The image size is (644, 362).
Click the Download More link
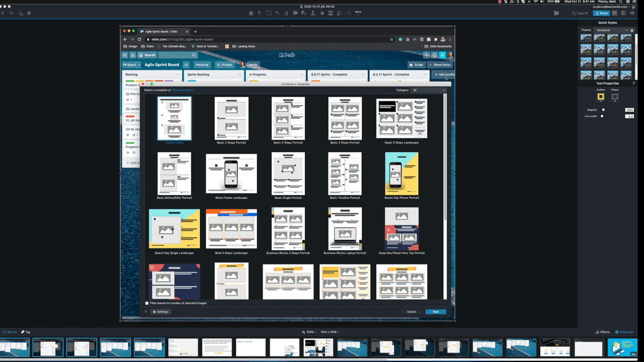coord(183,90)
